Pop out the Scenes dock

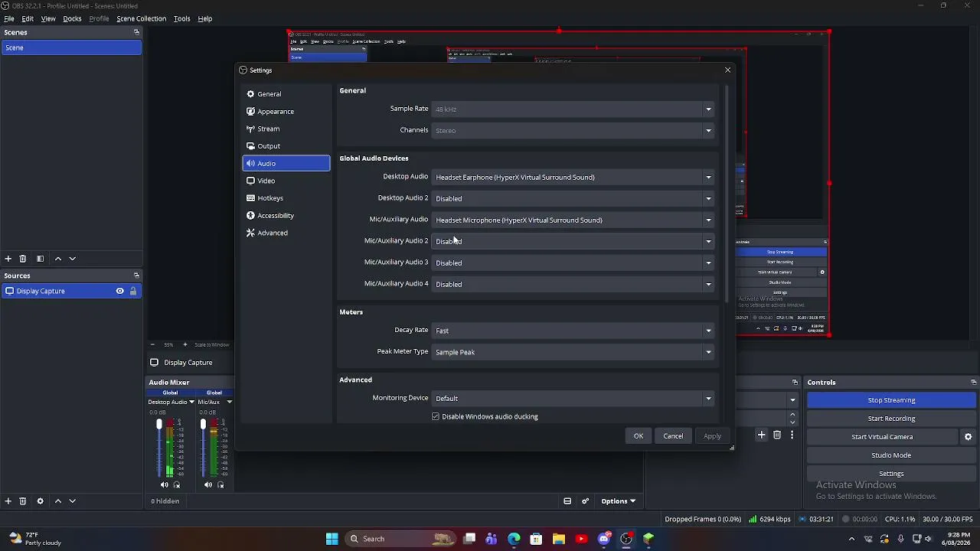(x=136, y=32)
